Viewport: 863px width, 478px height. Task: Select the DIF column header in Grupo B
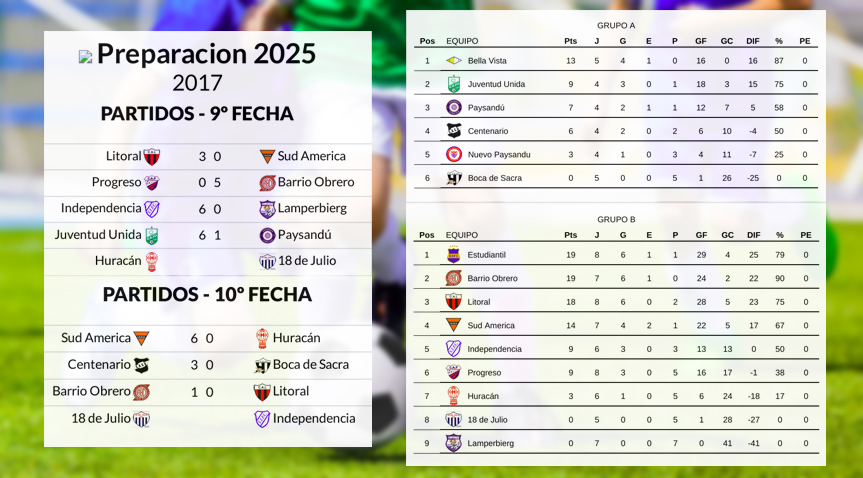pos(753,235)
